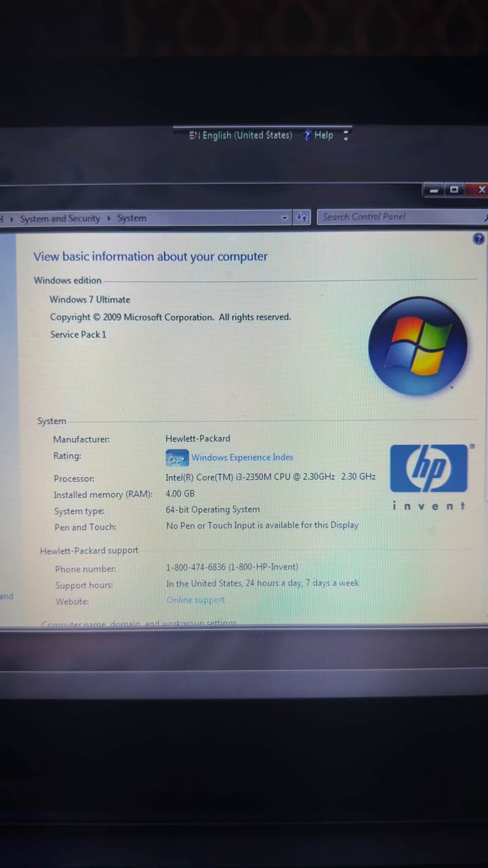488x868 pixels.
Task: Maximize the System window
Action: 453,190
